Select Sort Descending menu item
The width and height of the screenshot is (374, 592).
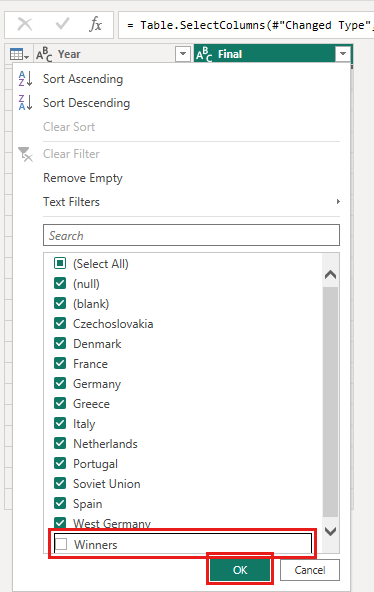point(86,103)
